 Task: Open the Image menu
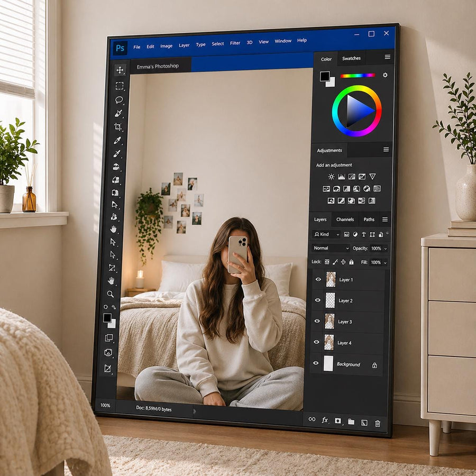pos(167,46)
